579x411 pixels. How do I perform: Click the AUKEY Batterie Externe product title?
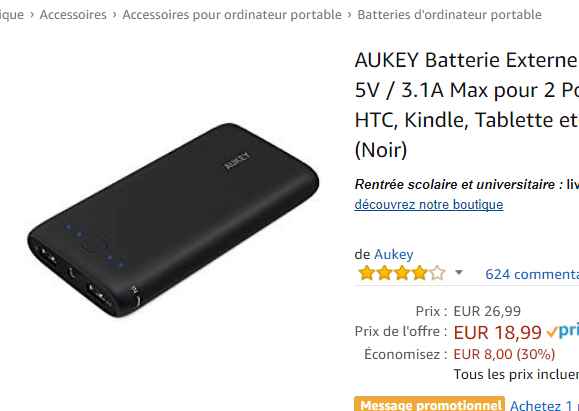tap(467, 105)
